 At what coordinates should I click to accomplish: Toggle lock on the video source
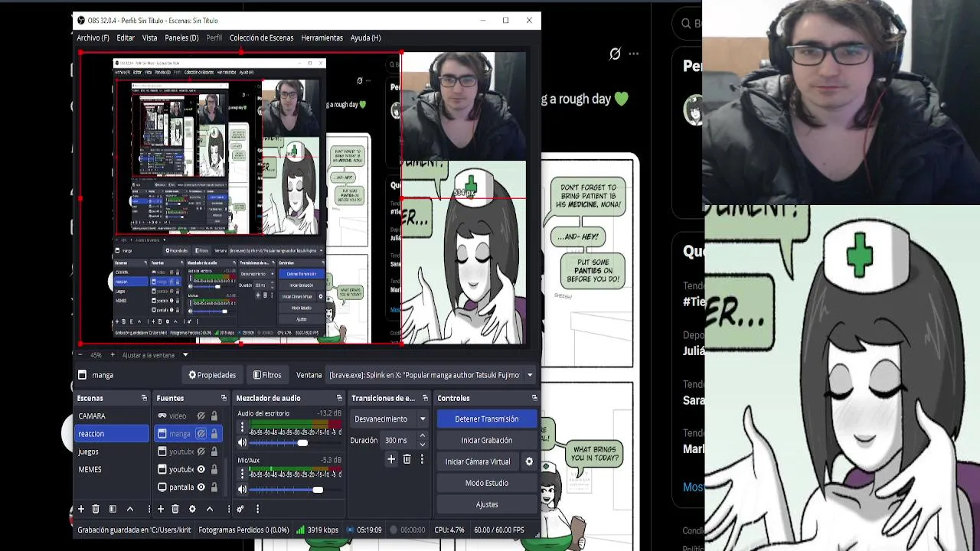tap(214, 416)
